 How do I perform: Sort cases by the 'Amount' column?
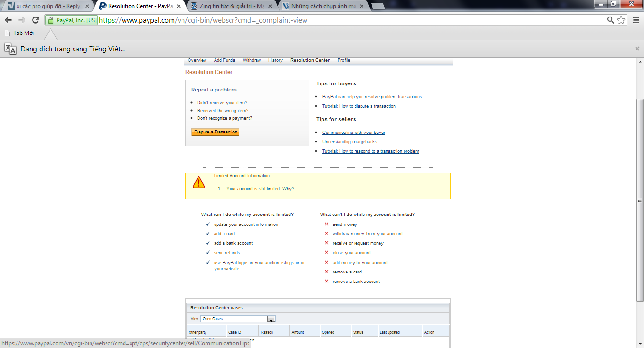tap(298, 332)
